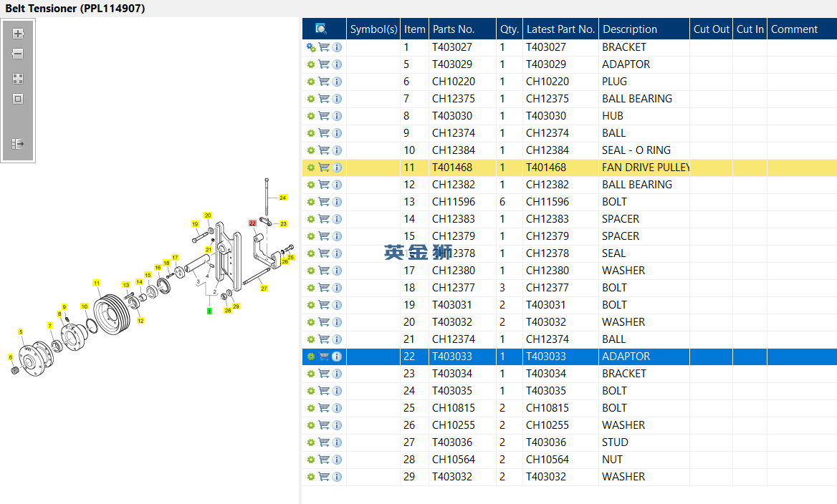Viewport: 837px width, 504px height.
Task: Click callout 5 on the adaptor drawing
Action: [21, 331]
